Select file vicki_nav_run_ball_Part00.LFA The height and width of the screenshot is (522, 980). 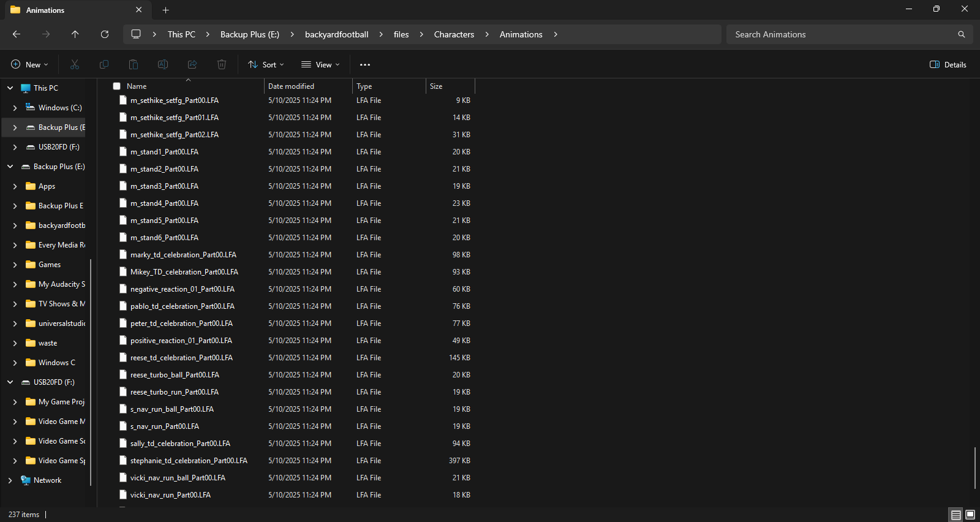click(178, 478)
